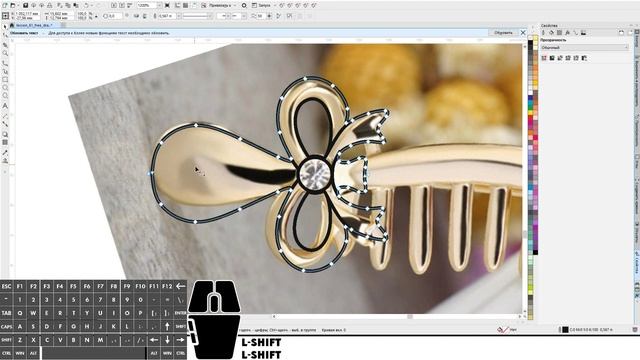Toggle show grid icon in toolbar

185,5
